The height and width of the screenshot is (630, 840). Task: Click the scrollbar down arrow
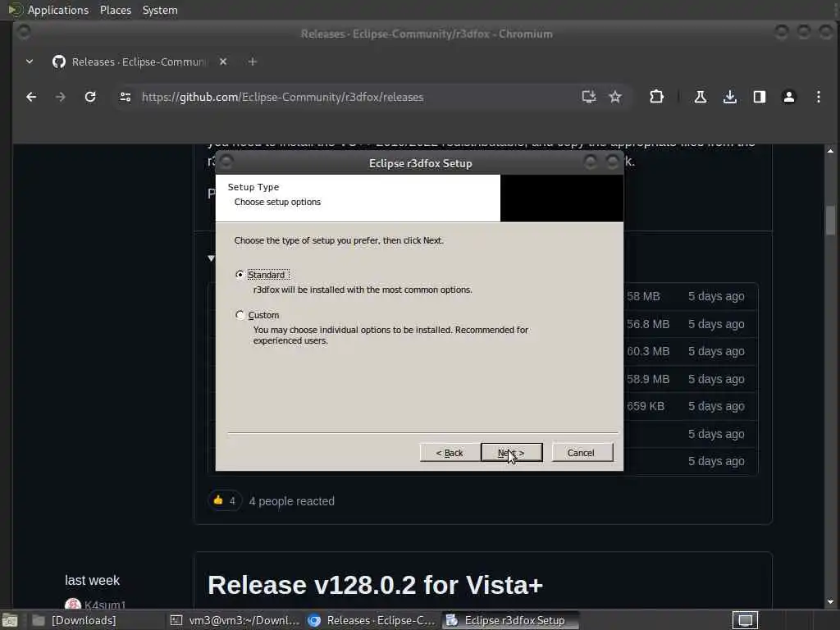point(830,601)
